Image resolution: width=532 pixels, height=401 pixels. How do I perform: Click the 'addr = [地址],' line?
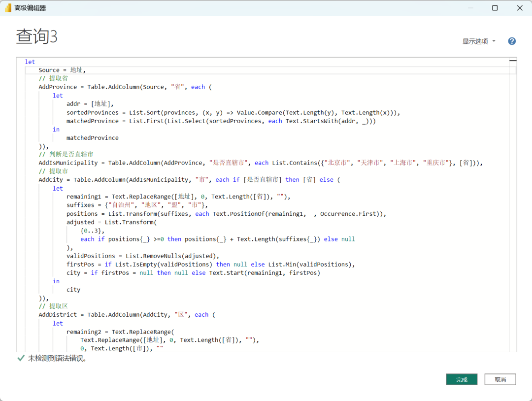click(x=90, y=104)
